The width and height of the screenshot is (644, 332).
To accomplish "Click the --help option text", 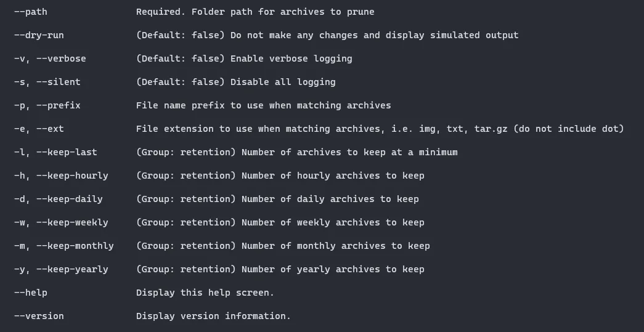I will [x=31, y=293].
